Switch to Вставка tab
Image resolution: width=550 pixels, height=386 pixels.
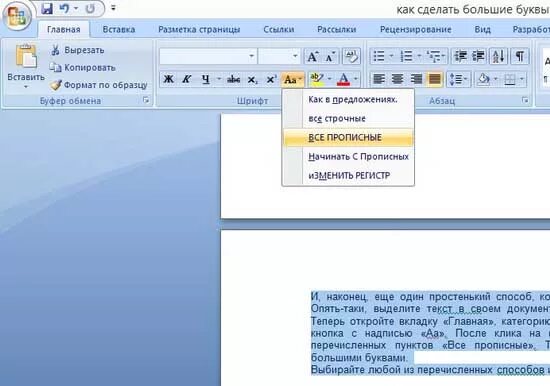tap(119, 29)
